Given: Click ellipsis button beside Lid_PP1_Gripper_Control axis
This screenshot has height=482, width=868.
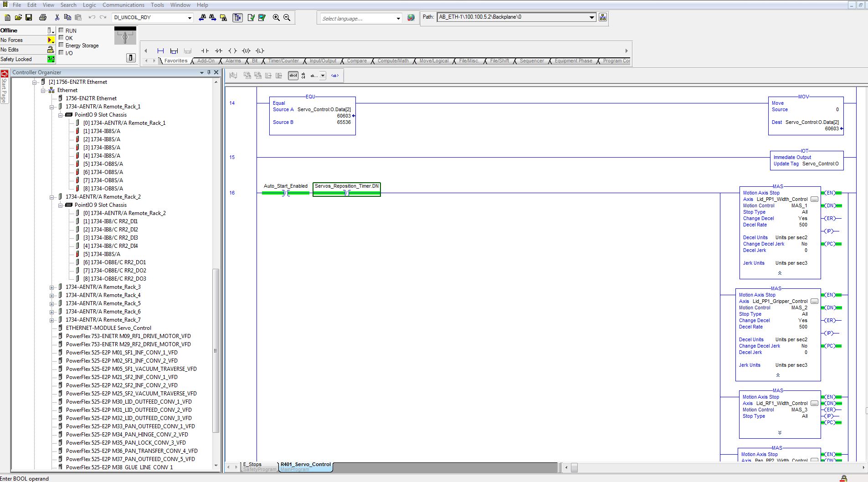Looking at the screenshot, I should [x=814, y=302].
